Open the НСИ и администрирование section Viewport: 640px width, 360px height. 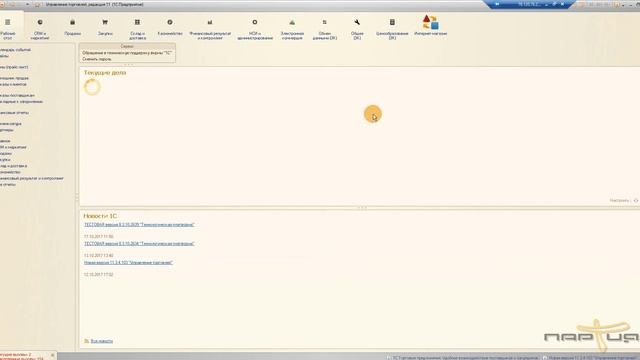(x=255, y=29)
